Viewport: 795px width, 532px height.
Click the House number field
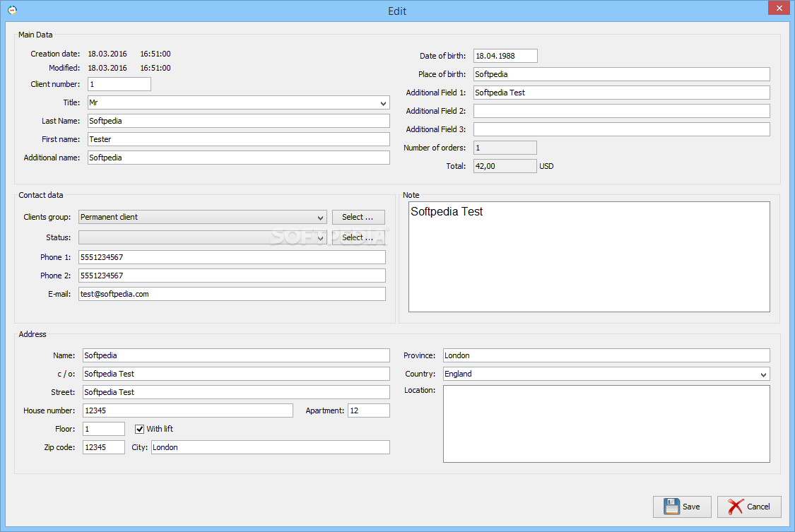point(187,410)
